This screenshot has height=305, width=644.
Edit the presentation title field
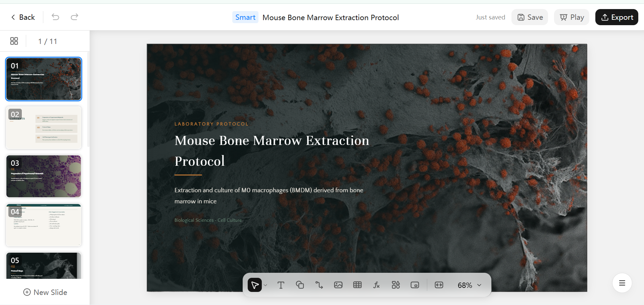[x=331, y=17]
